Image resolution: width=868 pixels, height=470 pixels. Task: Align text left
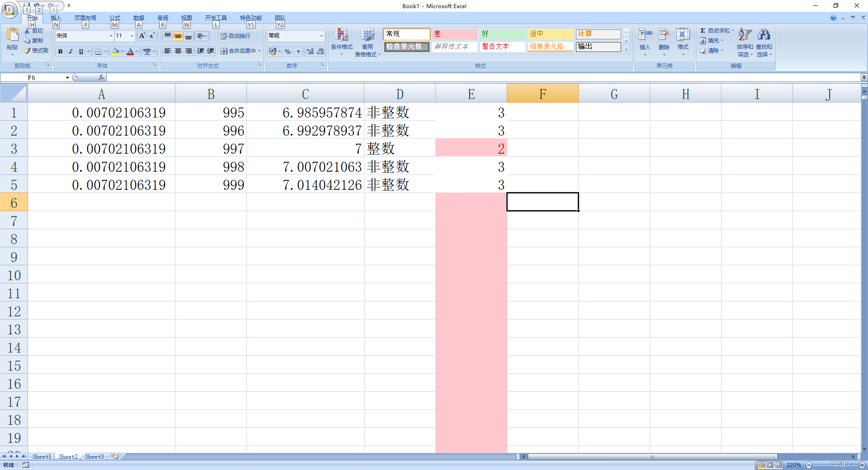[x=168, y=51]
